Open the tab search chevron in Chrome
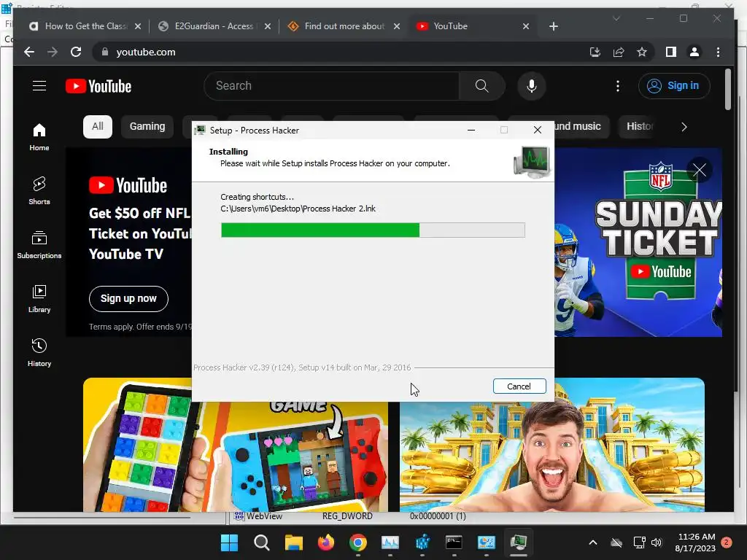 tap(616, 18)
